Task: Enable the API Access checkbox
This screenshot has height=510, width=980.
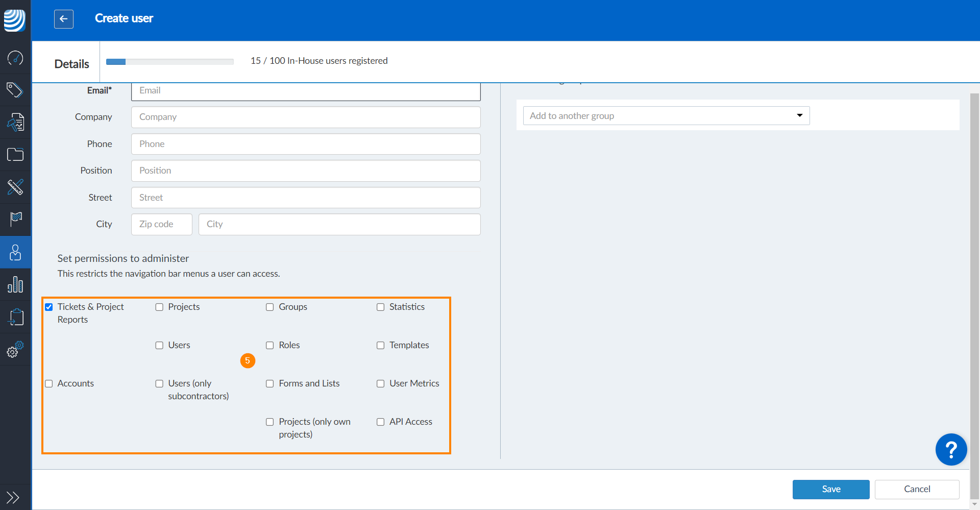Action: [381, 422]
